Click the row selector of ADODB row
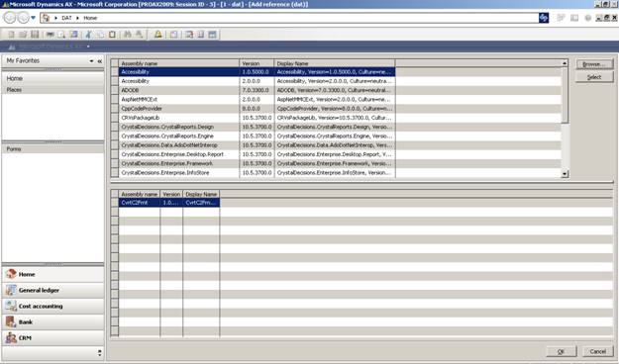619x364 pixels. pyautogui.click(x=115, y=90)
